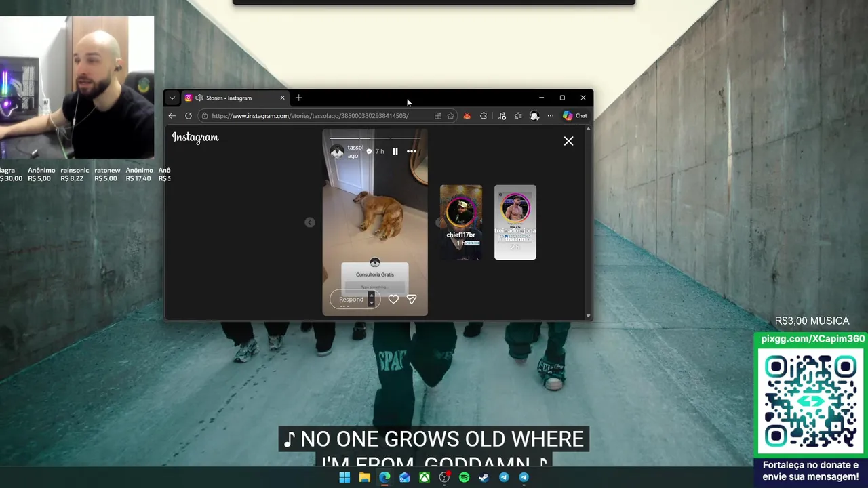Open the treinador_jonathaann story preview
The height and width of the screenshot is (488, 868).
pyautogui.click(x=515, y=222)
